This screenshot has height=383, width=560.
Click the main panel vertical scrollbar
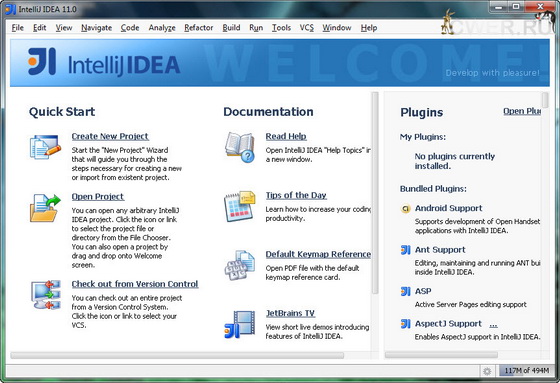(x=375, y=193)
